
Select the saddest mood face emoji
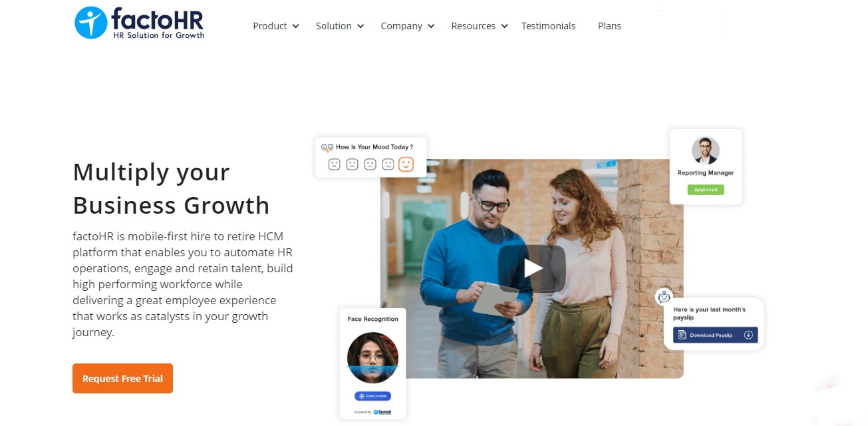(x=335, y=164)
